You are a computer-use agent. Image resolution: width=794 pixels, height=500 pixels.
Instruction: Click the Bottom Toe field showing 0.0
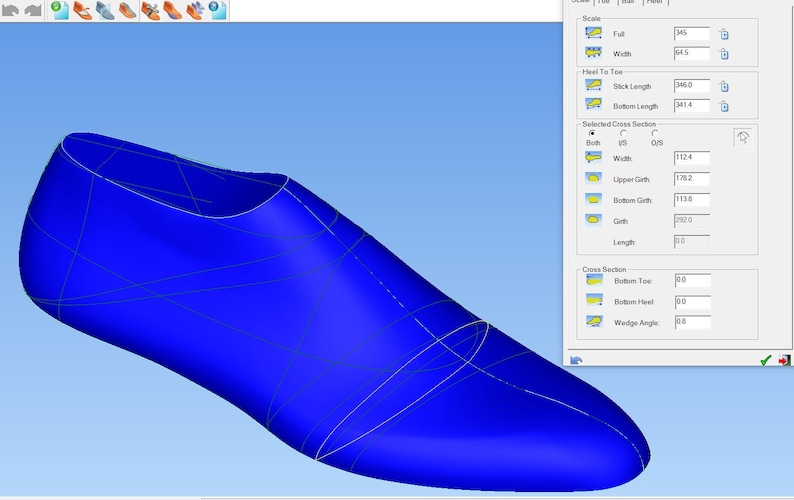pyautogui.click(x=693, y=280)
